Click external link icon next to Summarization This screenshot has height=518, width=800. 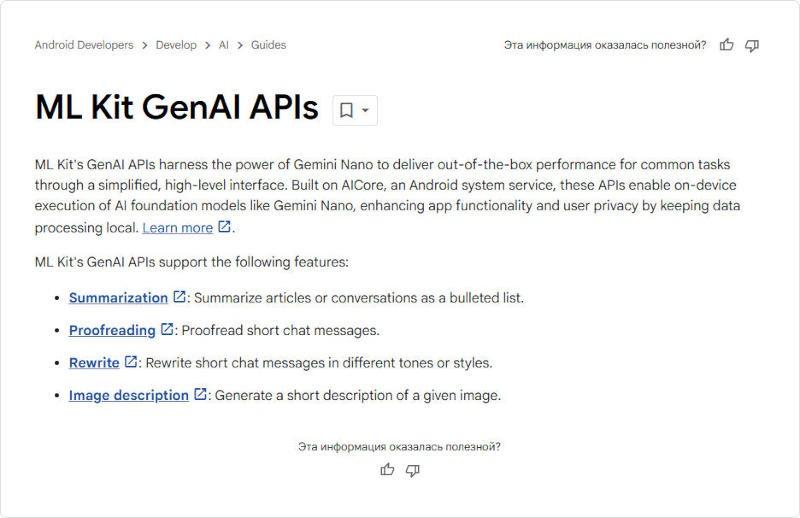click(180, 297)
